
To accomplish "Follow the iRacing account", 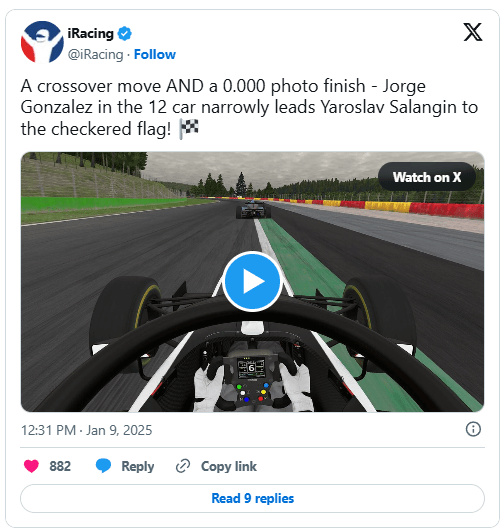I will 155,54.
